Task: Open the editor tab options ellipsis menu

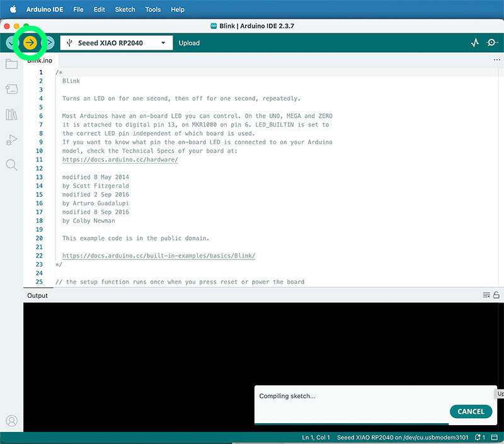Action: pyautogui.click(x=496, y=60)
